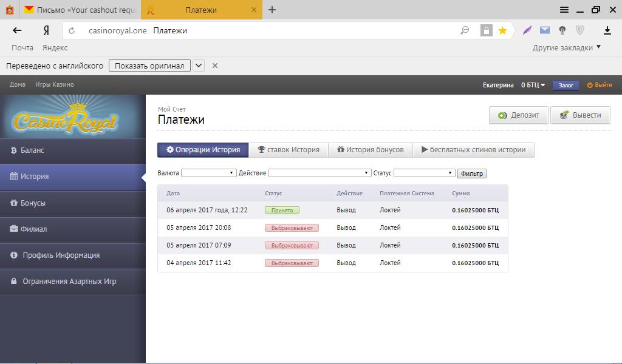Open translation options dropdown arrow
This screenshot has height=364, width=622.
[x=199, y=66]
